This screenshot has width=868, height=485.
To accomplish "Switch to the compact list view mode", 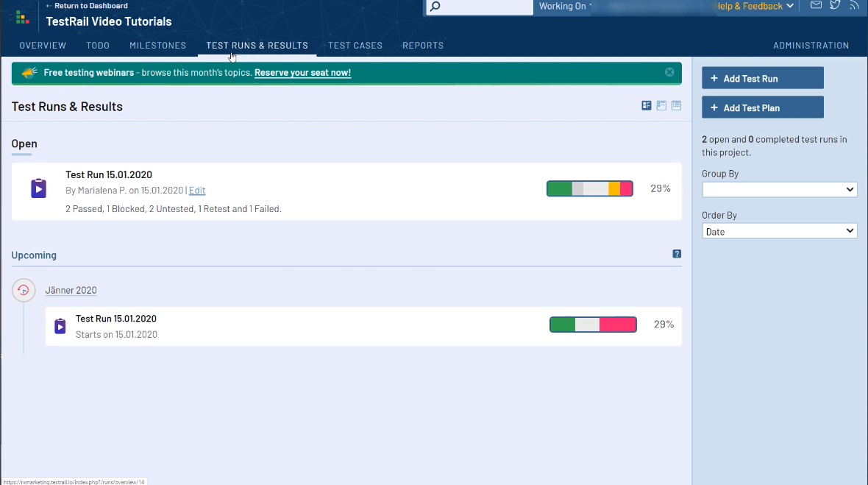I will tap(676, 106).
